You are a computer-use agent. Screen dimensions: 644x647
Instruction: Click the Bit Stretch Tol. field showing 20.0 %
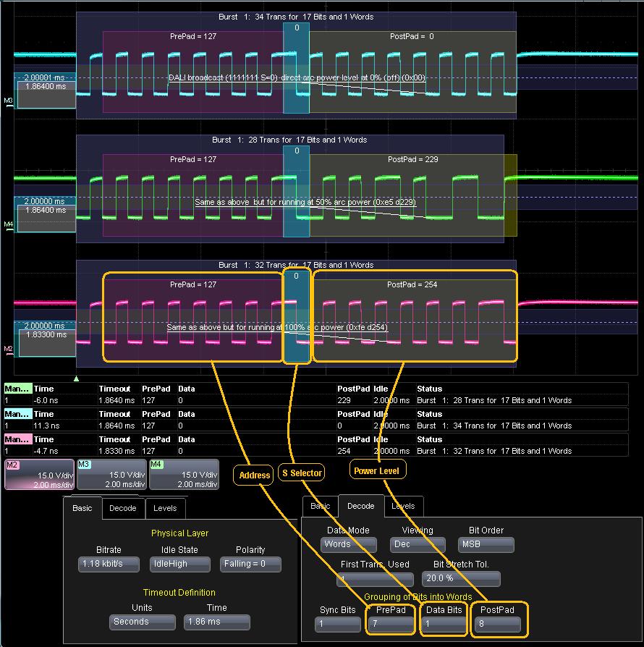point(460,579)
